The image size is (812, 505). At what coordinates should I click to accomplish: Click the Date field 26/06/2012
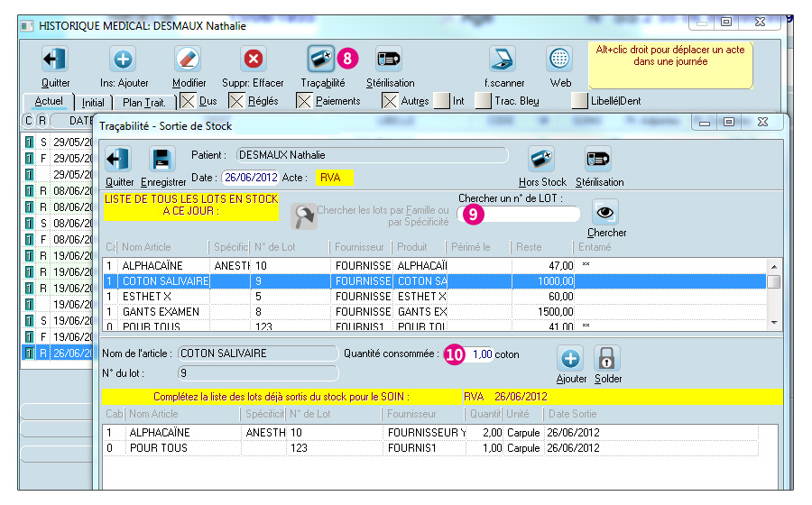(x=251, y=178)
